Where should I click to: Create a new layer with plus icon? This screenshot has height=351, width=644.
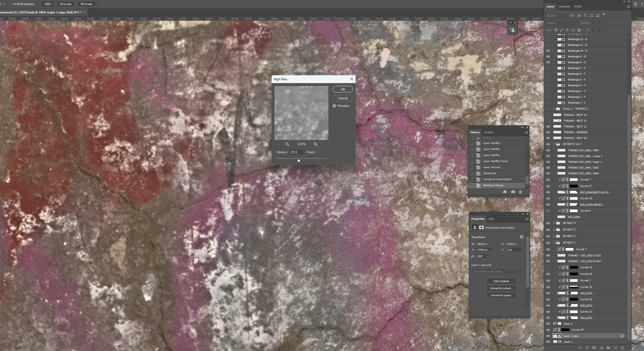pos(615,348)
